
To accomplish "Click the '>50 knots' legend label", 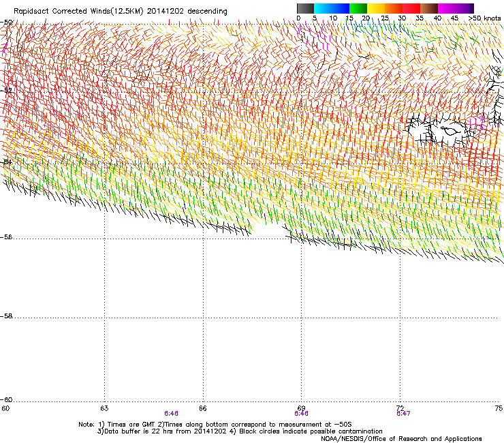I will click(484, 18).
